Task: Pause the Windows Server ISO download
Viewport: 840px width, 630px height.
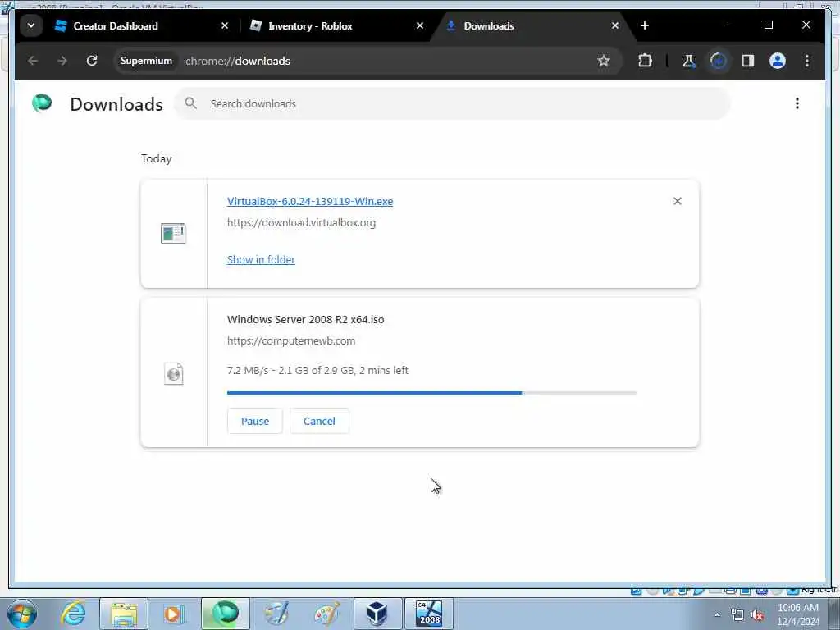Action: click(255, 421)
